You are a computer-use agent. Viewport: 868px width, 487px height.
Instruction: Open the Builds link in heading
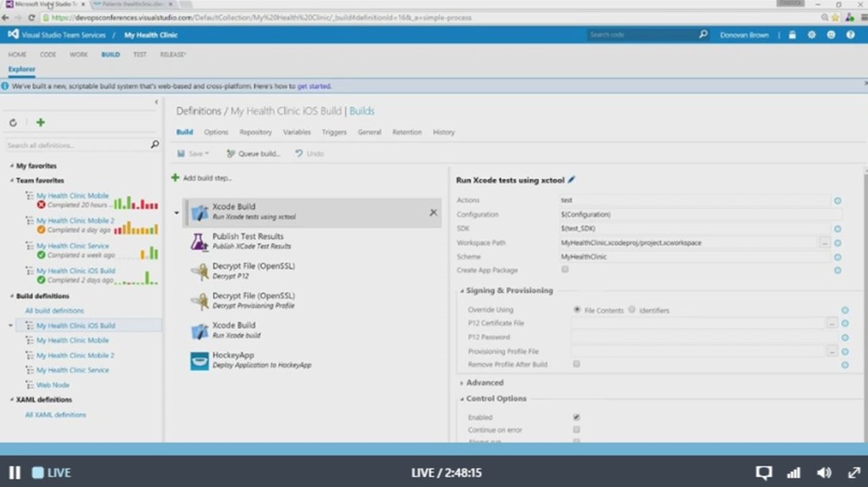[x=361, y=111]
